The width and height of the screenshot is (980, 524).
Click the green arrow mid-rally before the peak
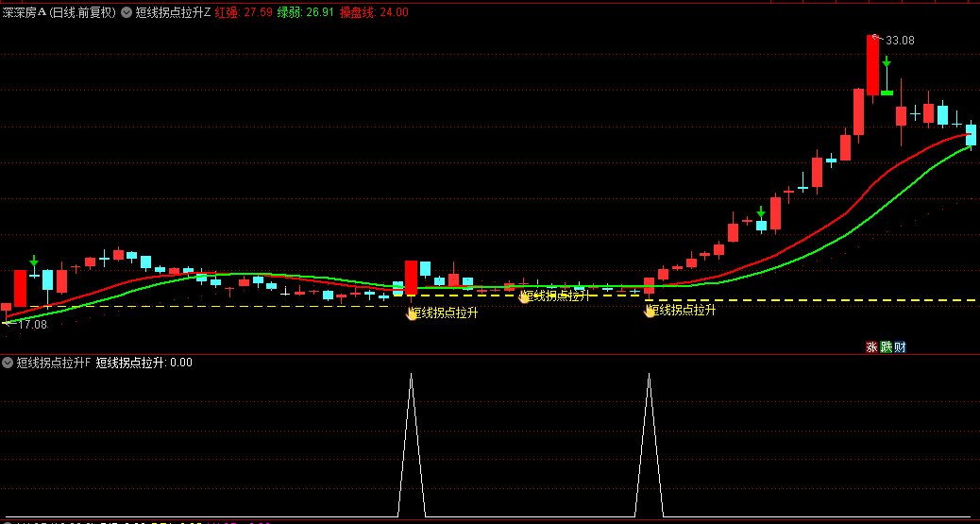coord(761,212)
